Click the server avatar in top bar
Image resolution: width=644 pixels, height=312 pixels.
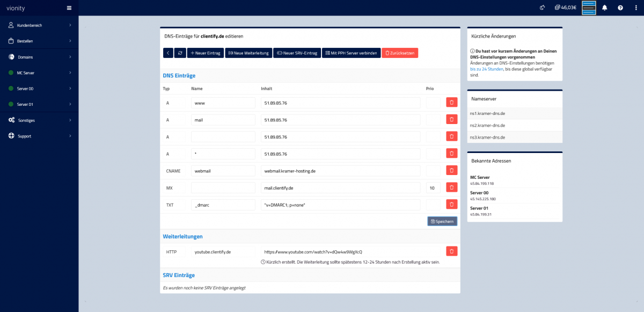589,8
